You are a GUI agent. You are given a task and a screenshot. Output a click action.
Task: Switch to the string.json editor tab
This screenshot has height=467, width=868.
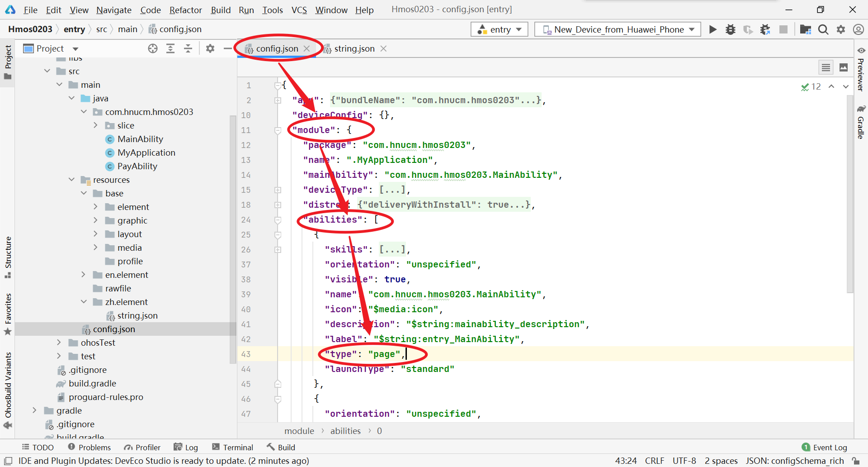tap(354, 48)
